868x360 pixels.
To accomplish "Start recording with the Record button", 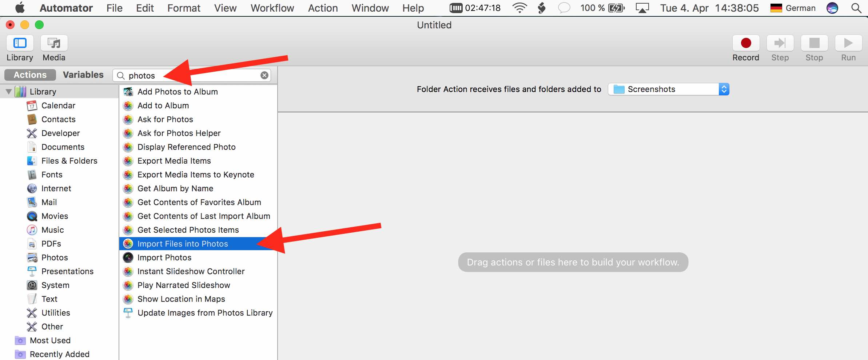I will click(746, 43).
